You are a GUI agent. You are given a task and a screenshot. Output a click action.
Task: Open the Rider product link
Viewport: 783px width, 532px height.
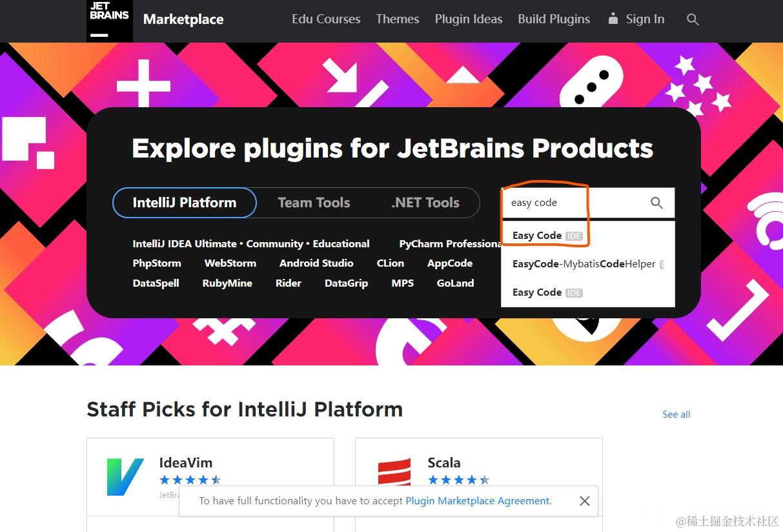[x=289, y=283]
